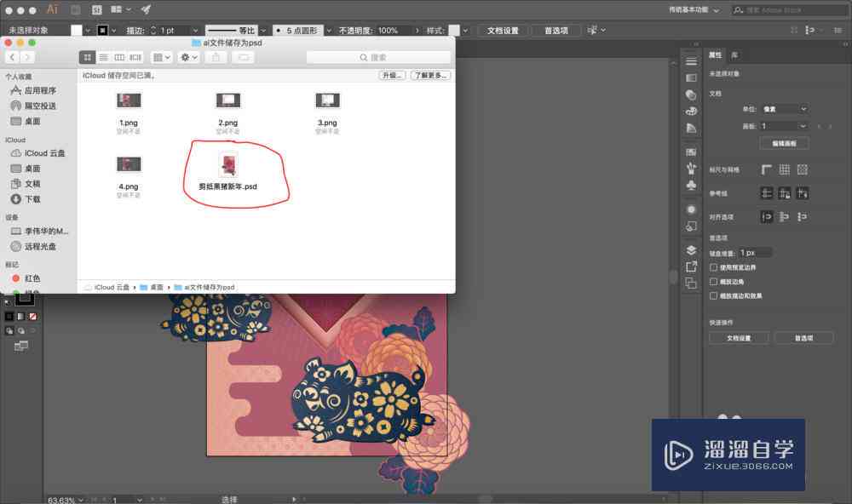Open the Appearance panel icon
Image resolution: width=852 pixels, height=504 pixels.
(691, 209)
